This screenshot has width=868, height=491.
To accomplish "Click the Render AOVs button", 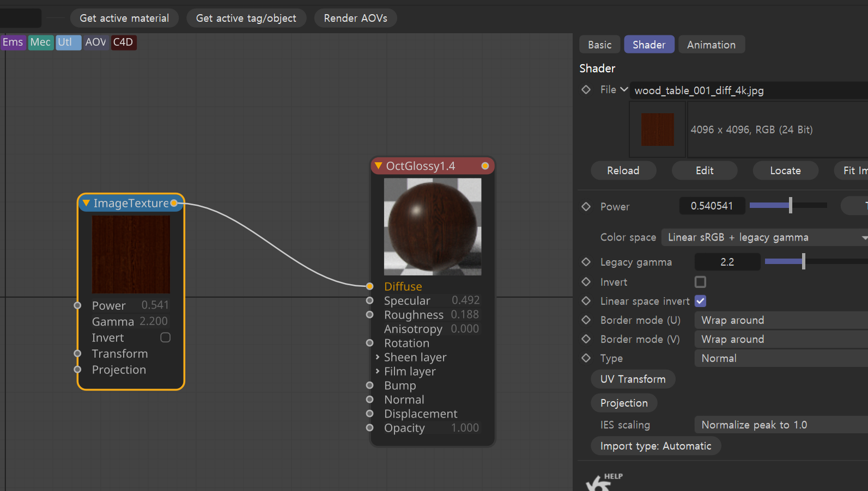I will 355,18.
